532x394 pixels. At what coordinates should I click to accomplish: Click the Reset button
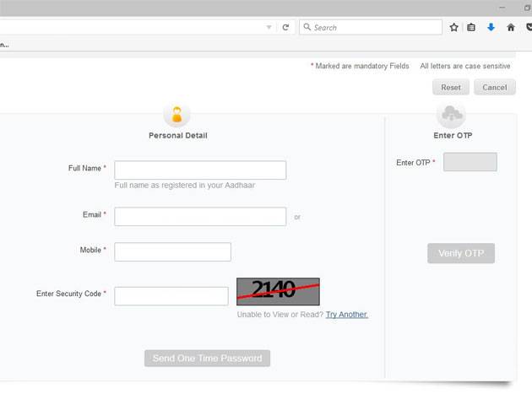[x=451, y=88]
